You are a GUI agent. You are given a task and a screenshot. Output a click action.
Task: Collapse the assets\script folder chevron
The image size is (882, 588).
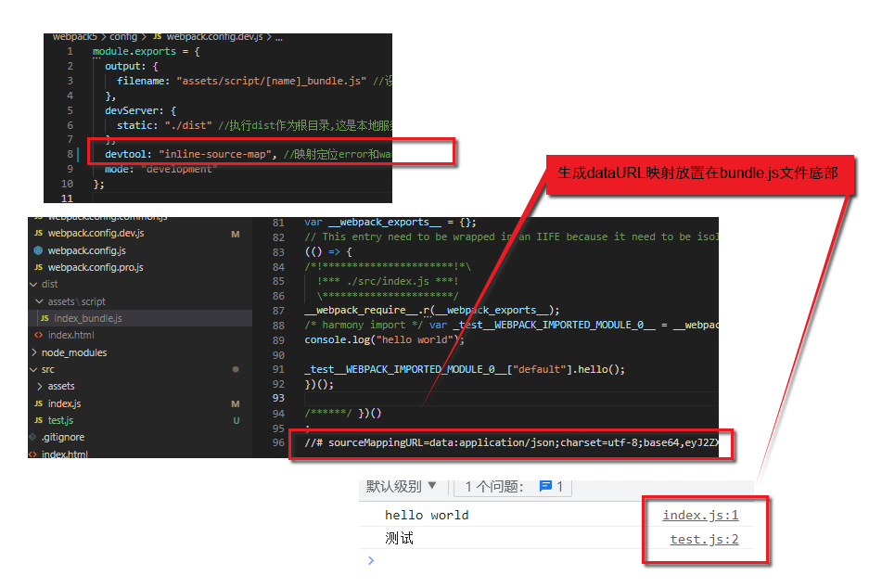tap(39, 301)
